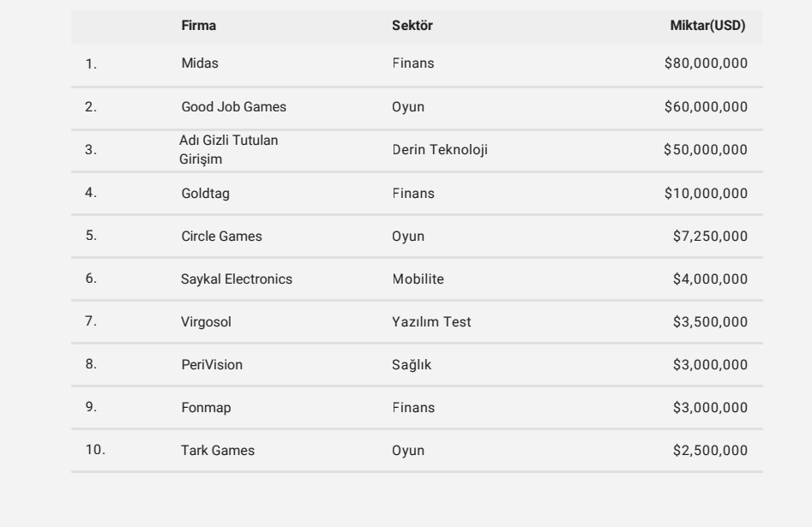Click the Fonmap company name
This screenshot has width=812, height=527.
[201, 408]
